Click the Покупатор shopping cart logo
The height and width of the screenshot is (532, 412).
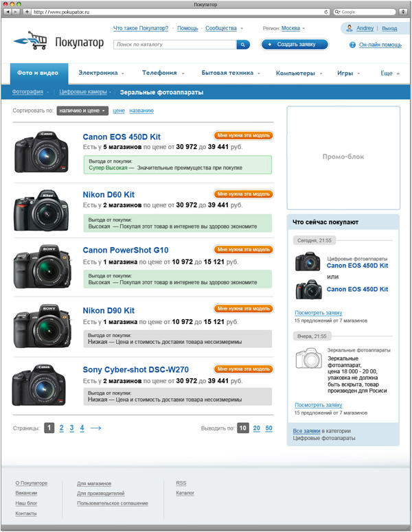[31, 41]
